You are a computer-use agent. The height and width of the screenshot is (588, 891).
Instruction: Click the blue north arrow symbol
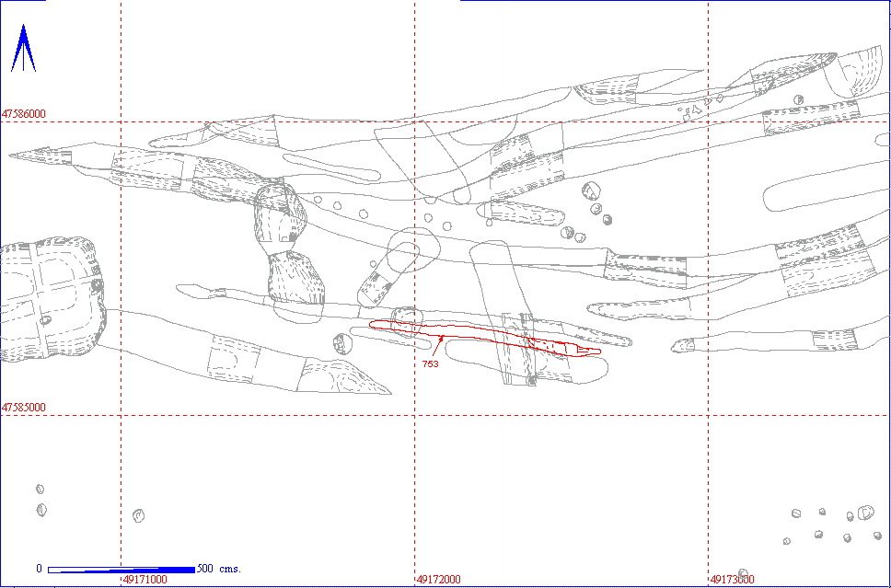coord(23,48)
